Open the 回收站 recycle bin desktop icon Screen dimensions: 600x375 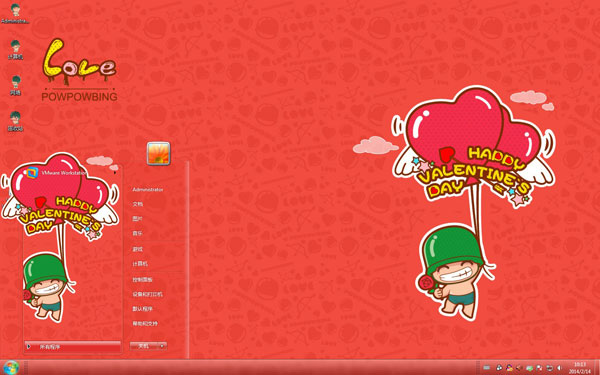coord(15,122)
